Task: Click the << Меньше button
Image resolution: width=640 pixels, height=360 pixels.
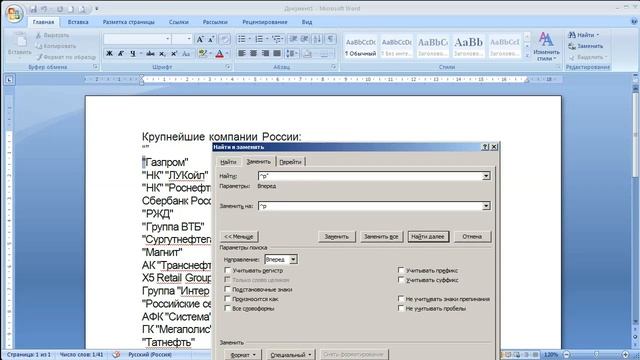Action: 239,237
